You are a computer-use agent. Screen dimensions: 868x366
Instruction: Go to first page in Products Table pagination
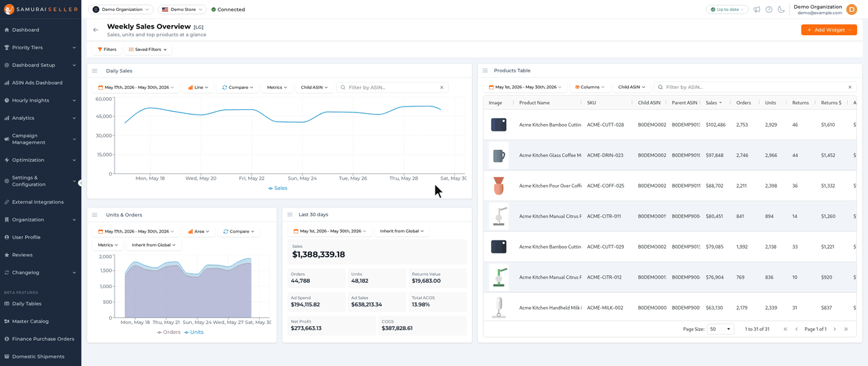785,329
